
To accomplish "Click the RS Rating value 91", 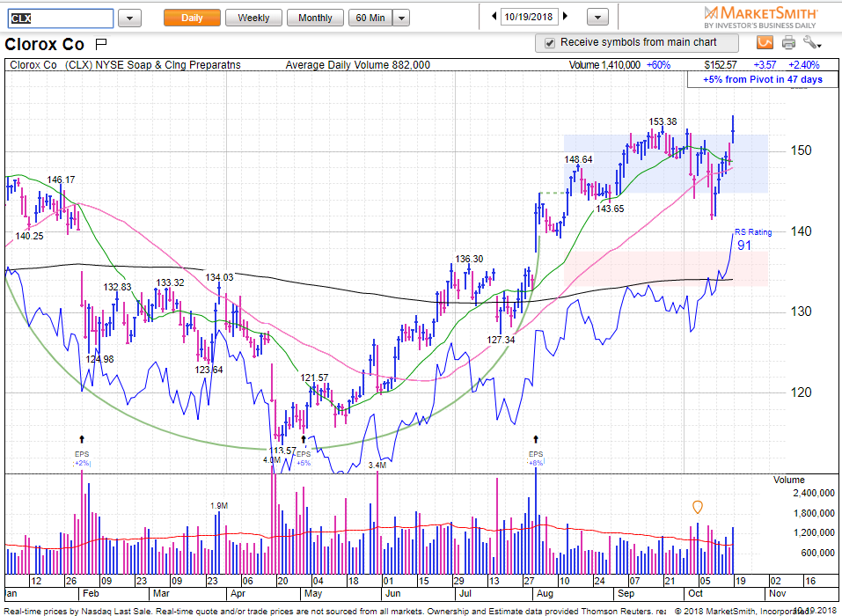I will pyautogui.click(x=743, y=246).
